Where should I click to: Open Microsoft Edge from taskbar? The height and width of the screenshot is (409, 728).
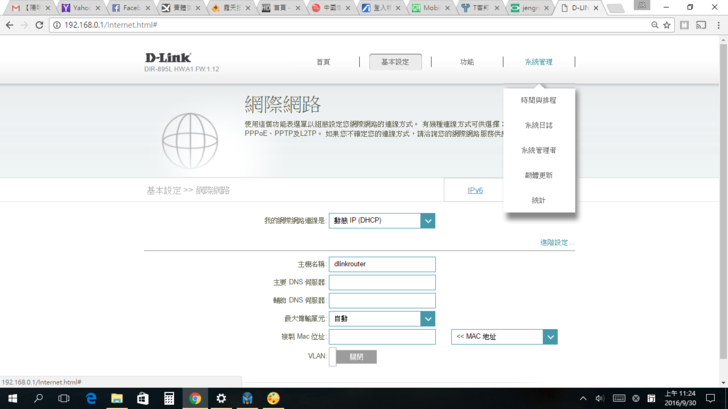pyautogui.click(x=91, y=398)
